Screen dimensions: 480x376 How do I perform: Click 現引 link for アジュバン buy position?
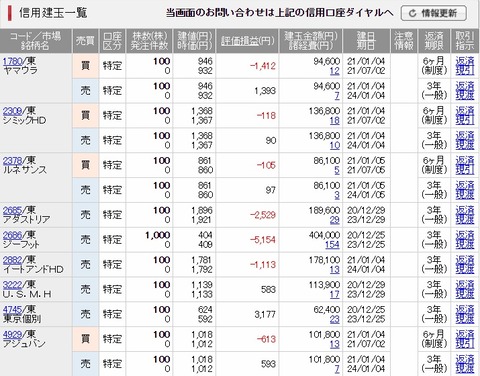[465, 344]
